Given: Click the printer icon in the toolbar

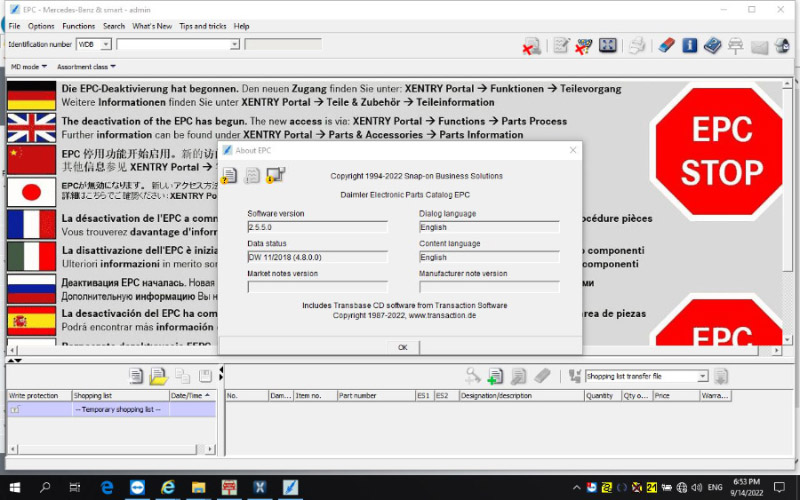Looking at the screenshot, I should 637,45.
